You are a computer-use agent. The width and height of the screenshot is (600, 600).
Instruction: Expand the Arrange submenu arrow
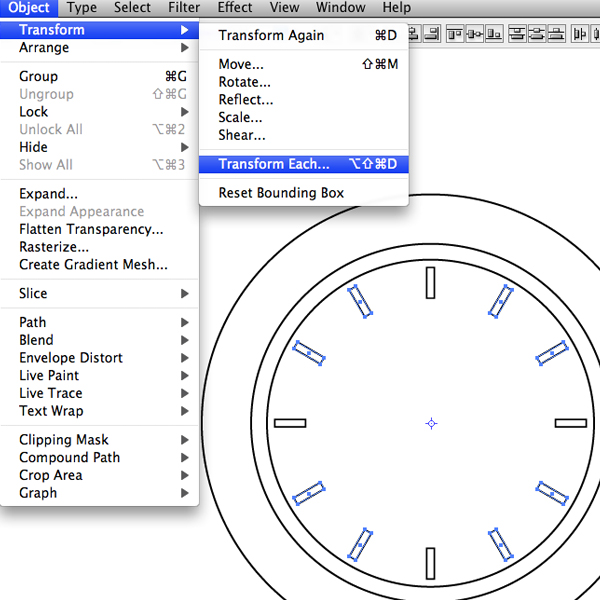(x=185, y=47)
